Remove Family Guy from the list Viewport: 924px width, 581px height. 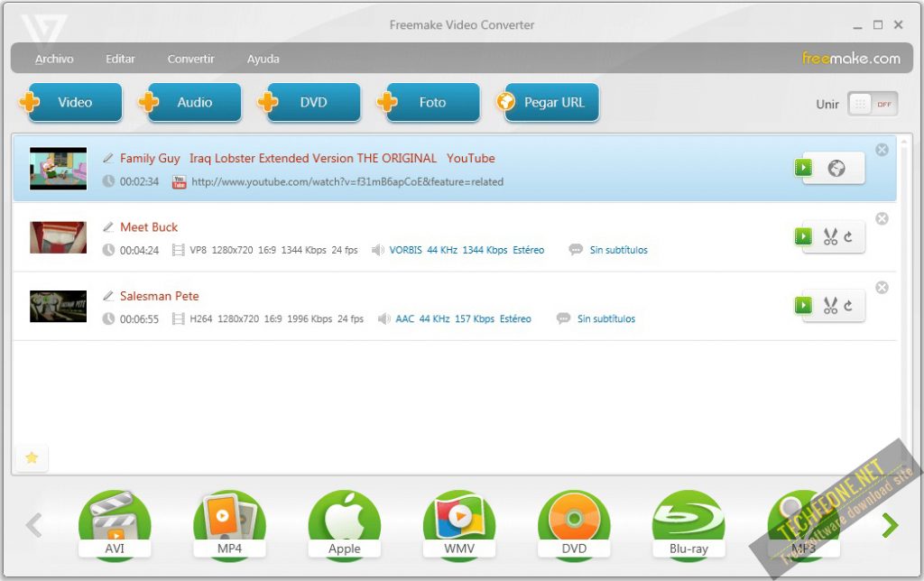pyautogui.click(x=882, y=150)
